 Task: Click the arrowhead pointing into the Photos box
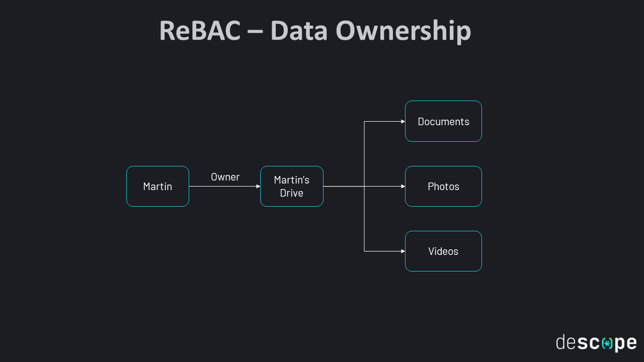[x=403, y=187]
